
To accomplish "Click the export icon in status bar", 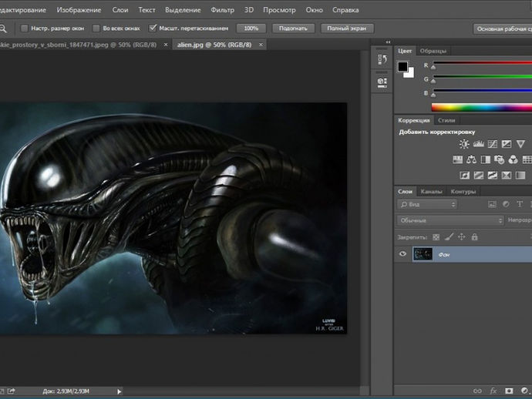I will click(x=12, y=391).
